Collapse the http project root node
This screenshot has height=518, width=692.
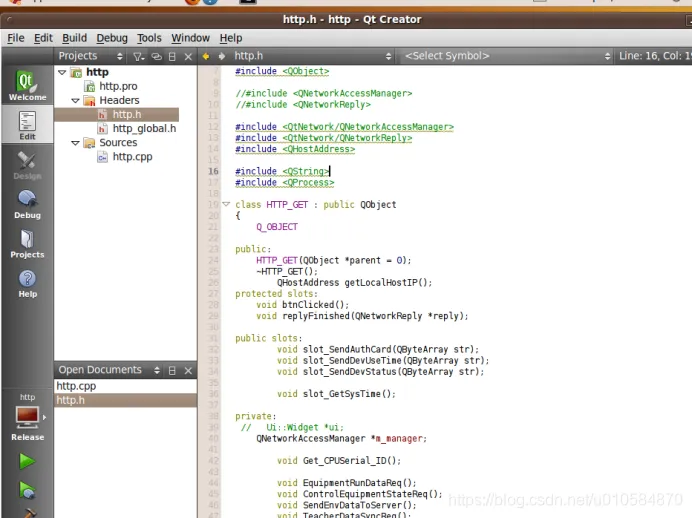(x=62, y=72)
